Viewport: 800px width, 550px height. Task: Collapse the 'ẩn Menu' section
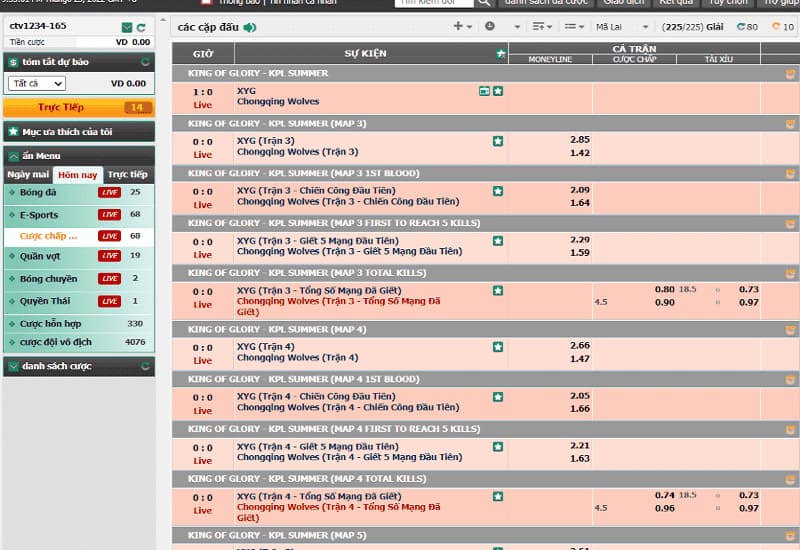(x=79, y=156)
